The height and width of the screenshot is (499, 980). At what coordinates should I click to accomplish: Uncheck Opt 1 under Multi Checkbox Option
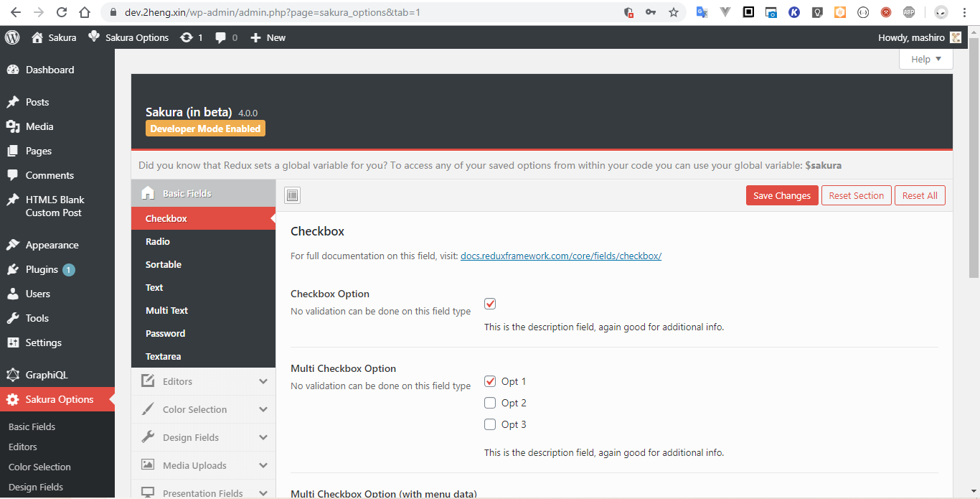[490, 381]
